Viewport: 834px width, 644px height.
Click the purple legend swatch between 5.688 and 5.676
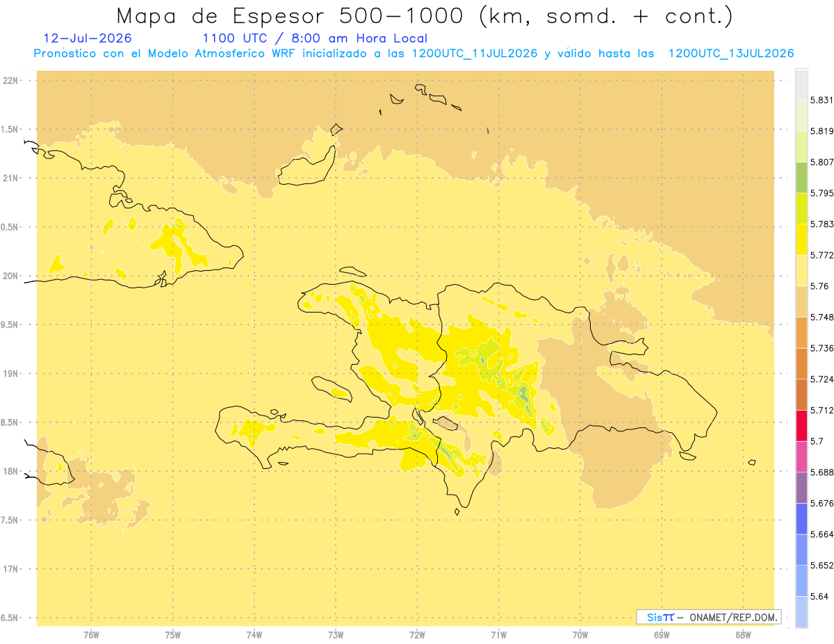click(801, 488)
